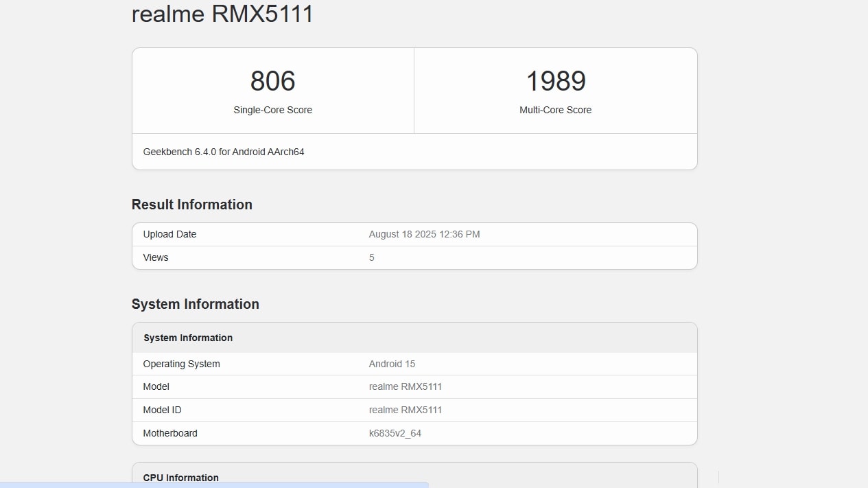The image size is (868, 488).
Task: Click the Single-Core Score label
Action: coord(272,110)
